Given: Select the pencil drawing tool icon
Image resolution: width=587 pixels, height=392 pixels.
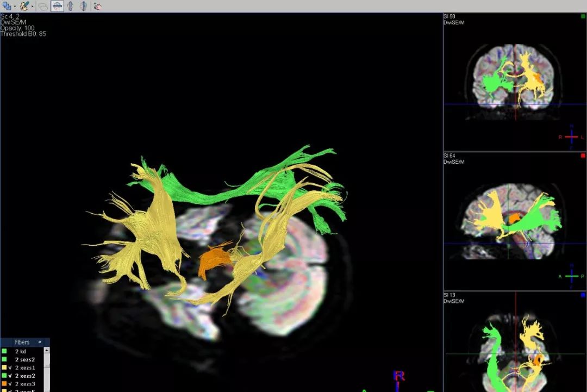Looking at the screenshot, I should [24, 6].
